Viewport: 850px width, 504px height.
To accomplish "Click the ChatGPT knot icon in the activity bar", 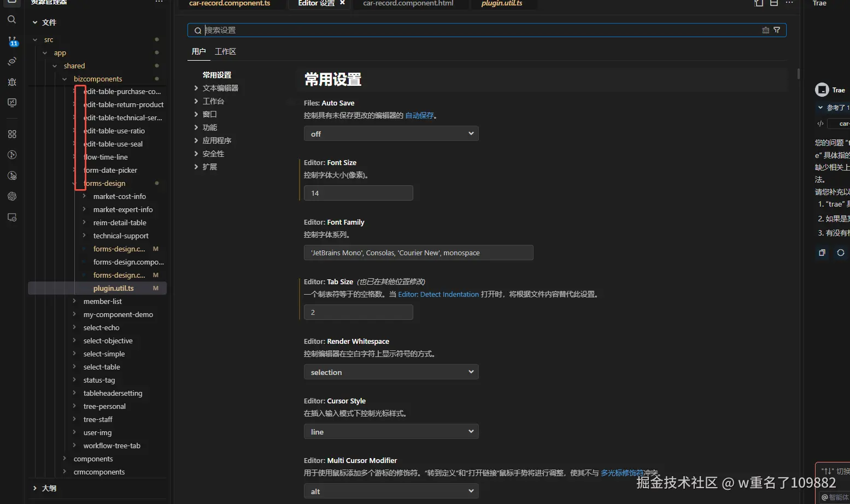I will [x=12, y=196].
